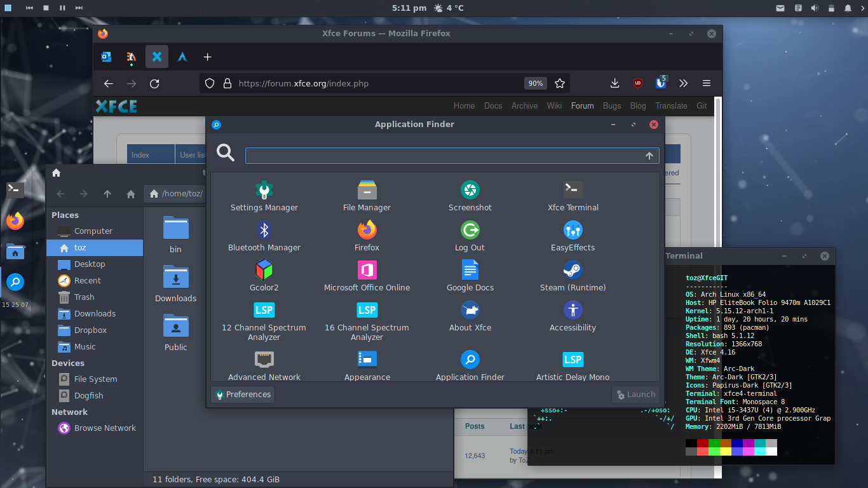Viewport: 868px width, 488px height.
Task: Open the uBlock Origin extension icon
Action: coord(637,83)
